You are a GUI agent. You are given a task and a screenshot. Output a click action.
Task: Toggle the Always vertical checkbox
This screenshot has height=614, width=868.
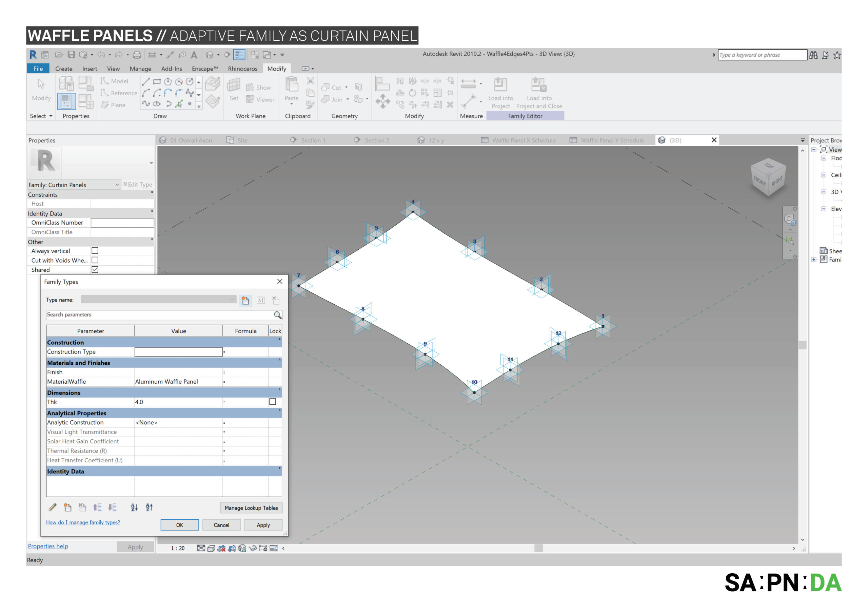95,251
